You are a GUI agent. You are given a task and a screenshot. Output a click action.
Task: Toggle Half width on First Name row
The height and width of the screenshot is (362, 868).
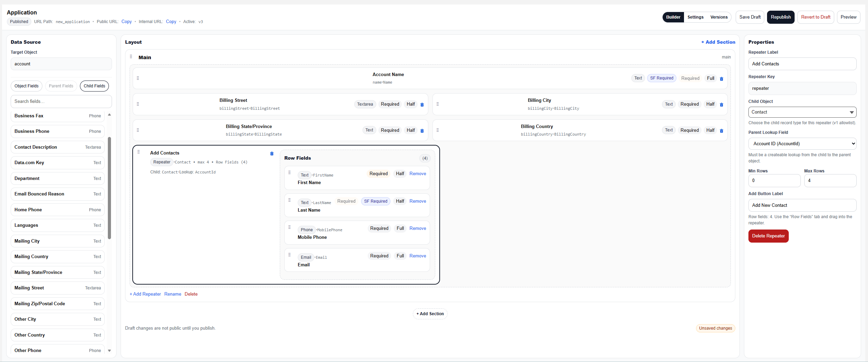[x=400, y=174]
